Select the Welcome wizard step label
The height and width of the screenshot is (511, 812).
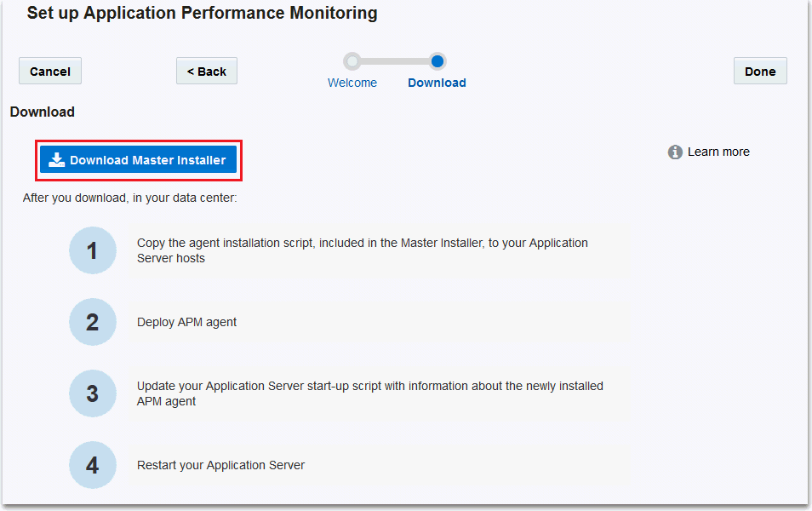[352, 83]
